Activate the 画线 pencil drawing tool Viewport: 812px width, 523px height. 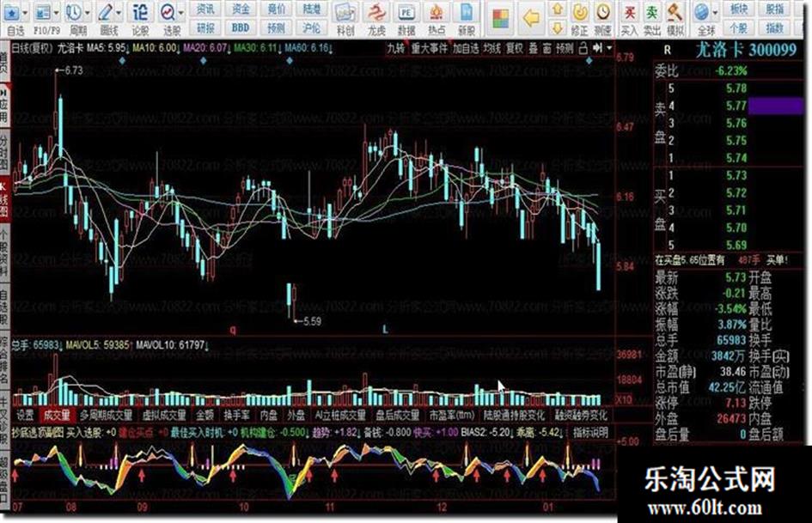point(107,13)
